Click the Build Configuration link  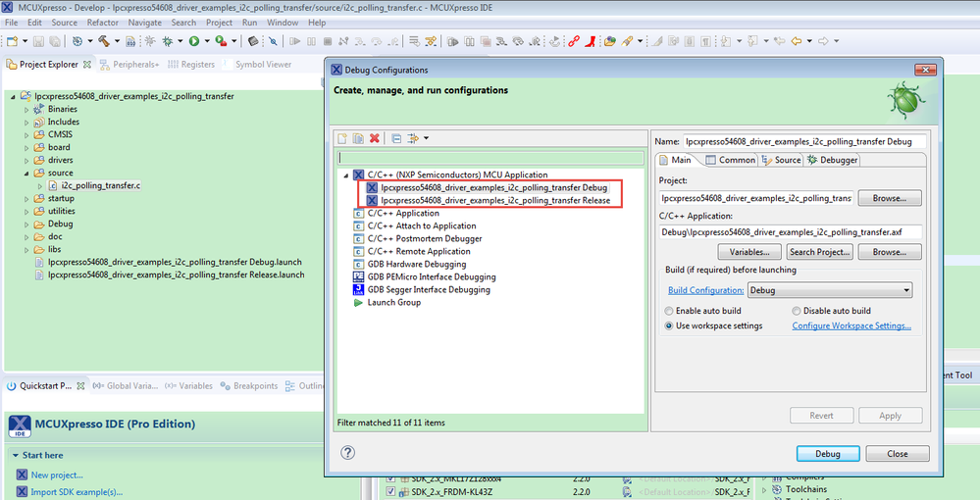pos(705,290)
